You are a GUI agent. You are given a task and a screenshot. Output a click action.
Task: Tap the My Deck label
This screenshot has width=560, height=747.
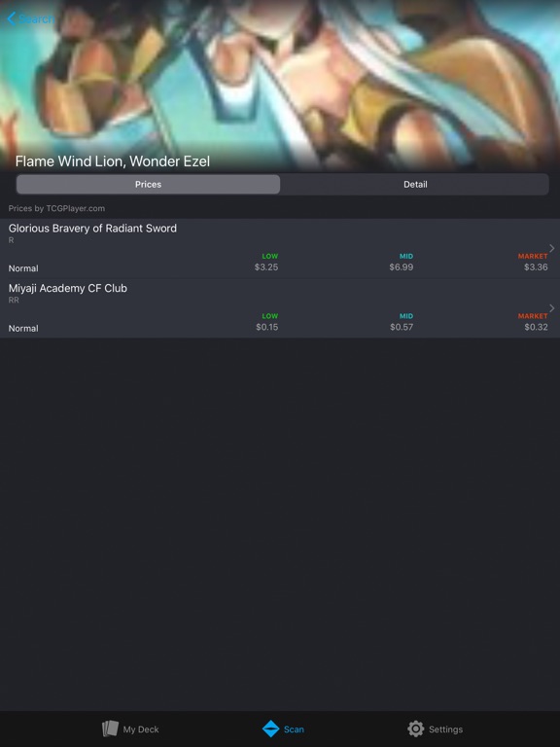pos(141,729)
